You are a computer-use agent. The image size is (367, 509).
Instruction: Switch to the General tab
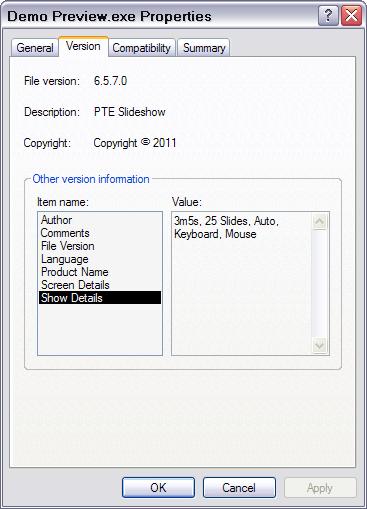[35, 48]
